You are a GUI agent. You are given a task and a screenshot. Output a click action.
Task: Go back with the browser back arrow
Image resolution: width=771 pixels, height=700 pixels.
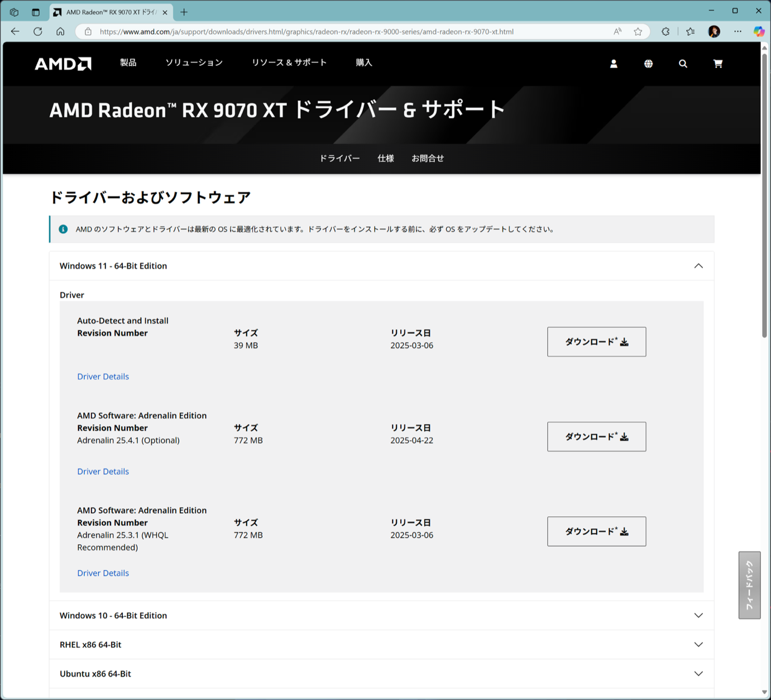tap(15, 31)
